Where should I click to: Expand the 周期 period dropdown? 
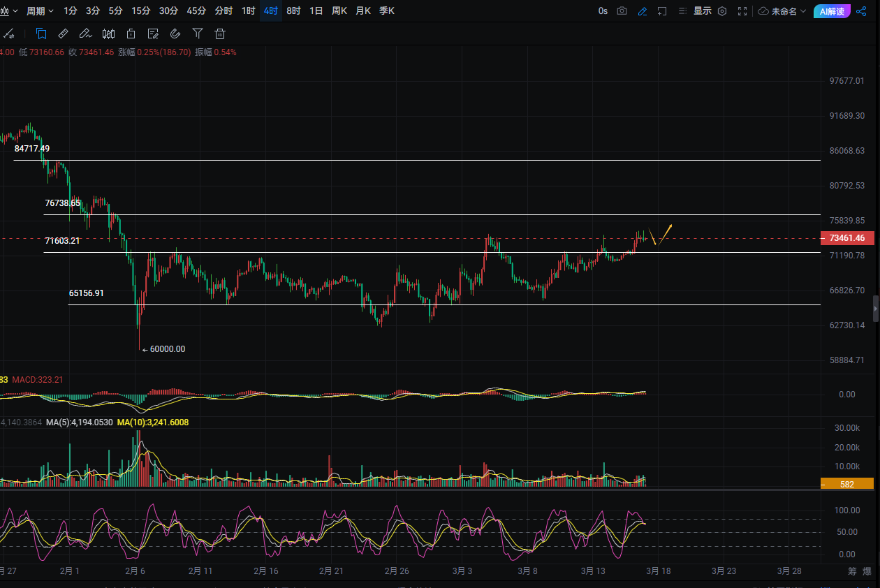(40, 11)
